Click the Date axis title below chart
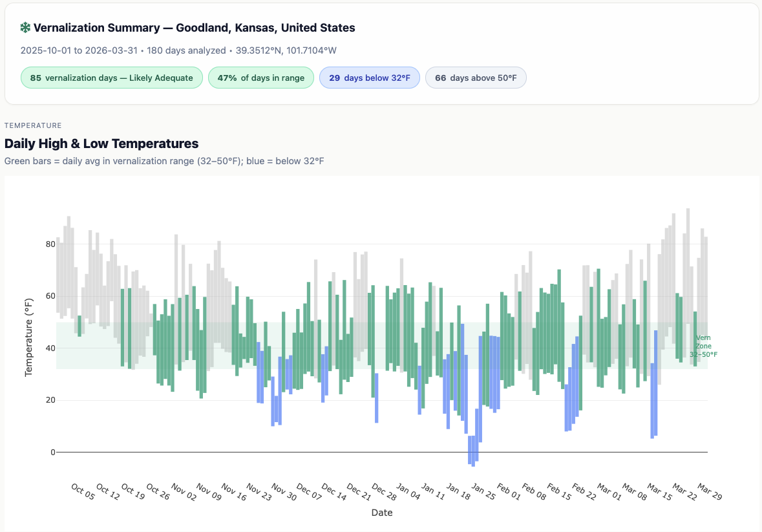The image size is (762, 532). point(381,513)
